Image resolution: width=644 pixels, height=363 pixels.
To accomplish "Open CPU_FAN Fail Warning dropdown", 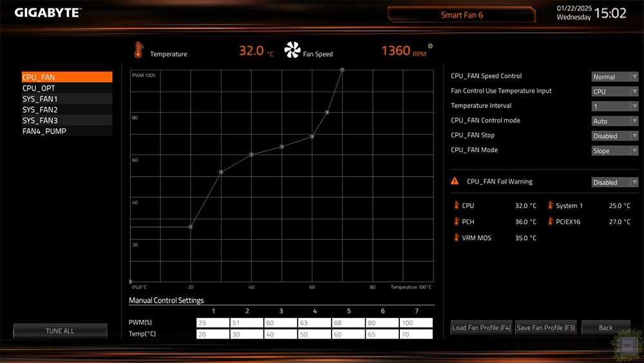I will click(615, 182).
